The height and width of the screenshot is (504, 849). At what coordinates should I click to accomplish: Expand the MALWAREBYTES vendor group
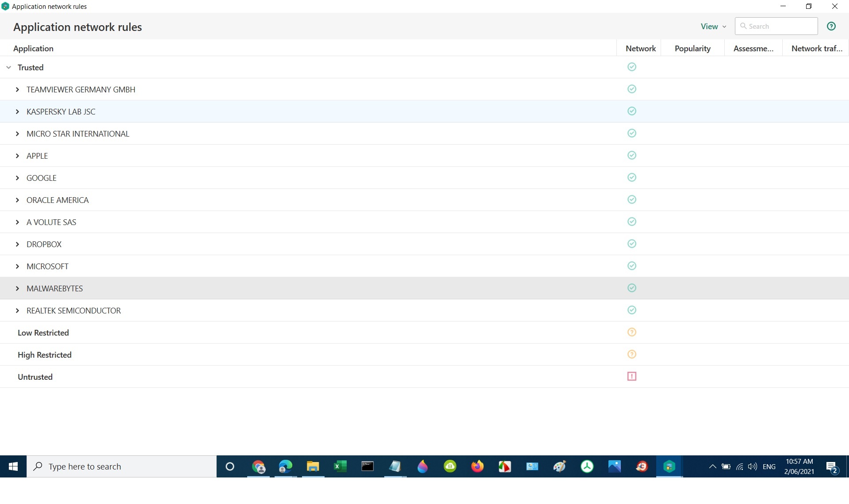tap(17, 288)
